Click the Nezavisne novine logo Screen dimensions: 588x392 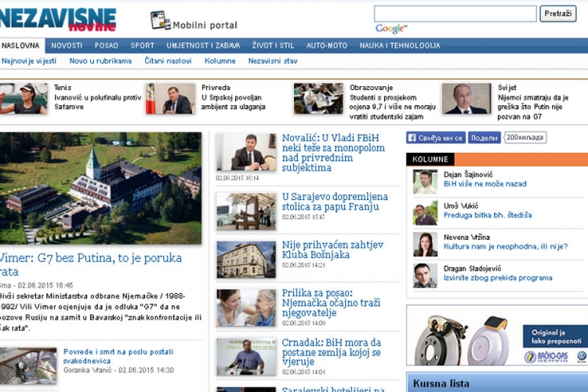coord(58,19)
